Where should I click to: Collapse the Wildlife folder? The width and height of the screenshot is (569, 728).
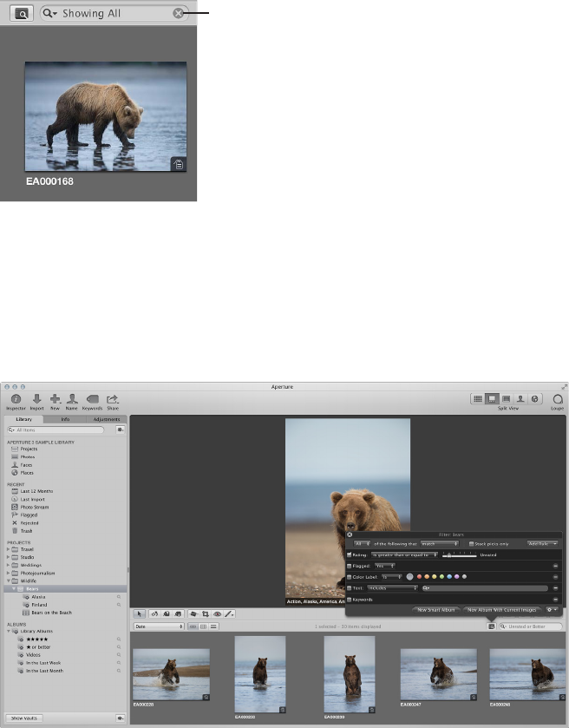[8, 580]
